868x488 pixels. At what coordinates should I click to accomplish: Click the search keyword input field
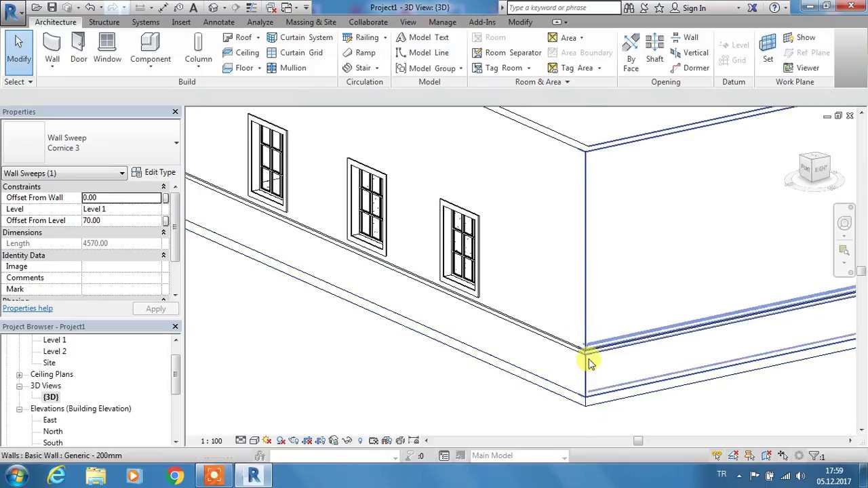coord(563,8)
